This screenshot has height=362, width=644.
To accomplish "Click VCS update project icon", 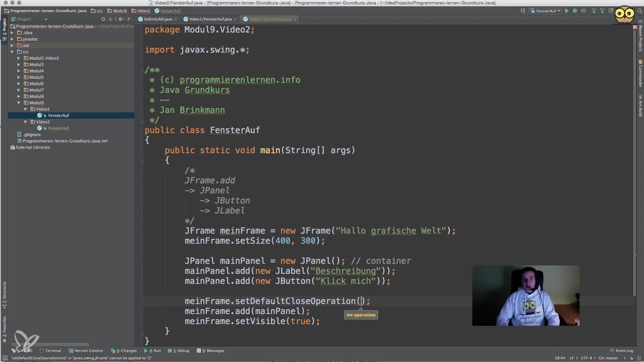I will pos(594,11).
